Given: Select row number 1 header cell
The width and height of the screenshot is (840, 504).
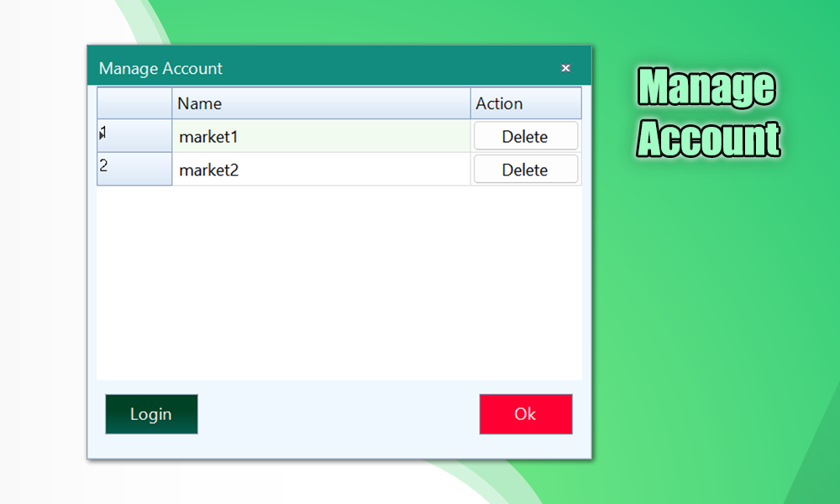Looking at the screenshot, I should (x=134, y=135).
